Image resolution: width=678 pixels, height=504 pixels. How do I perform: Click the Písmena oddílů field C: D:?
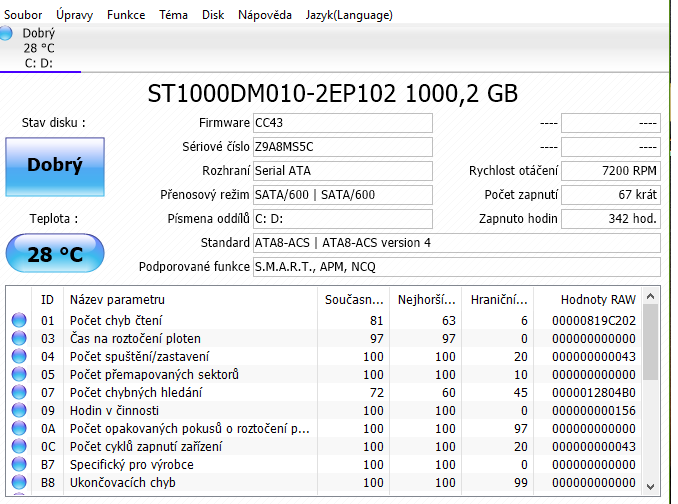(342, 219)
